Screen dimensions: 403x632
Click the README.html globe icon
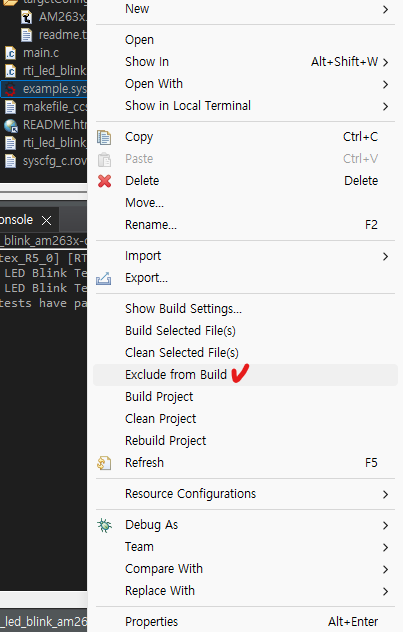[x=10, y=125]
